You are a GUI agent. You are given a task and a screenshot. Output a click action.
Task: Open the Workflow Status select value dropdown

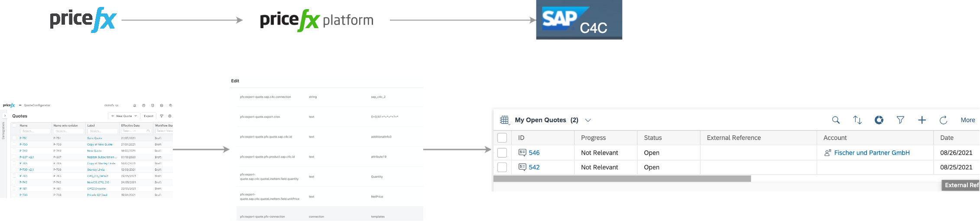point(165,131)
